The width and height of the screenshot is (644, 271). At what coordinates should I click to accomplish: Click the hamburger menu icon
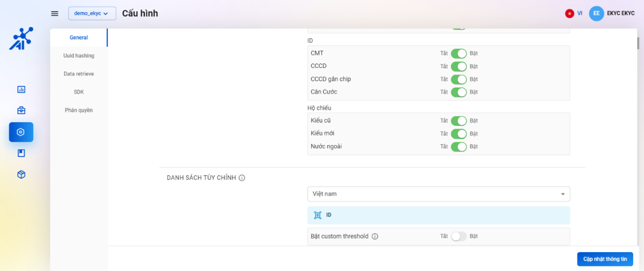pos(54,14)
